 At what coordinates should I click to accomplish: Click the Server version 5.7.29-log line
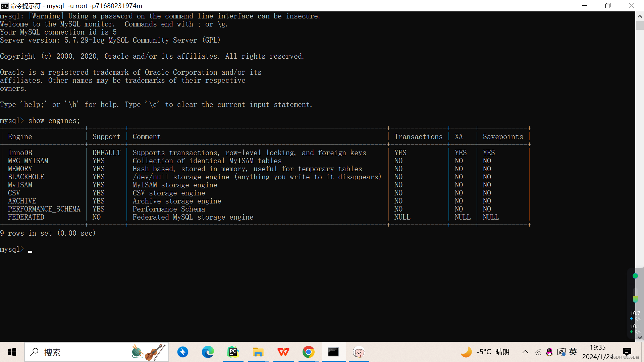click(x=110, y=40)
